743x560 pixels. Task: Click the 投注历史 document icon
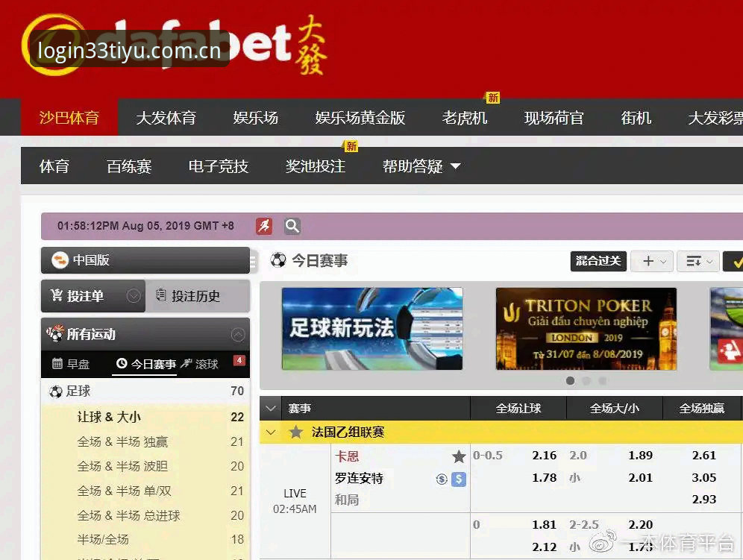pos(161,295)
